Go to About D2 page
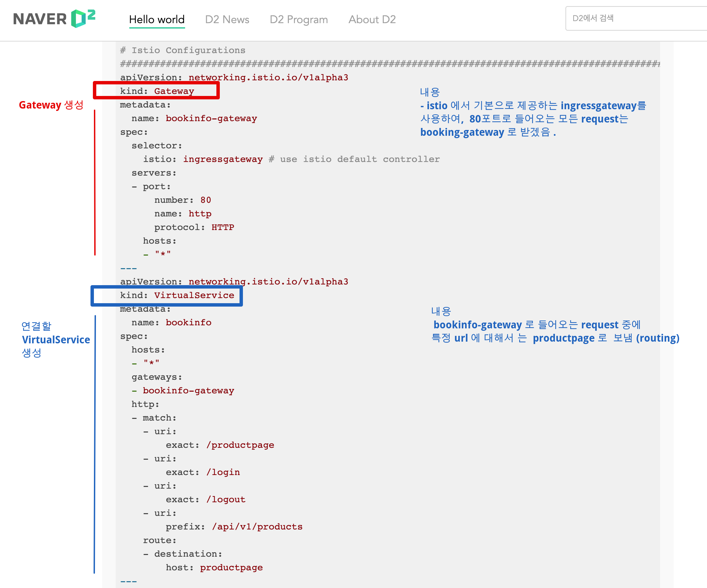Screen dimensions: 707x588 click(372, 19)
